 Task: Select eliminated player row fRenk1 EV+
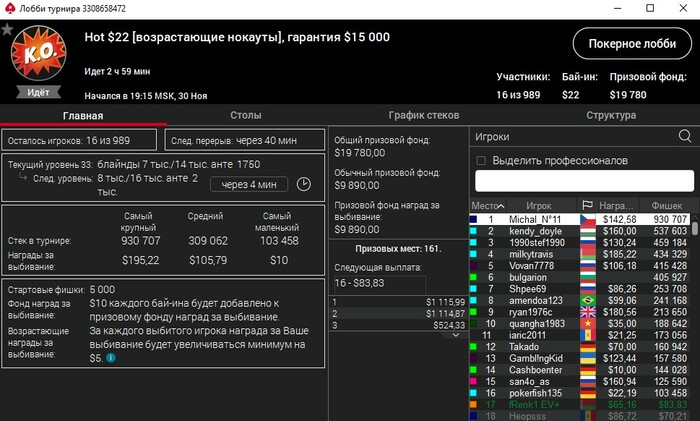coord(580,405)
